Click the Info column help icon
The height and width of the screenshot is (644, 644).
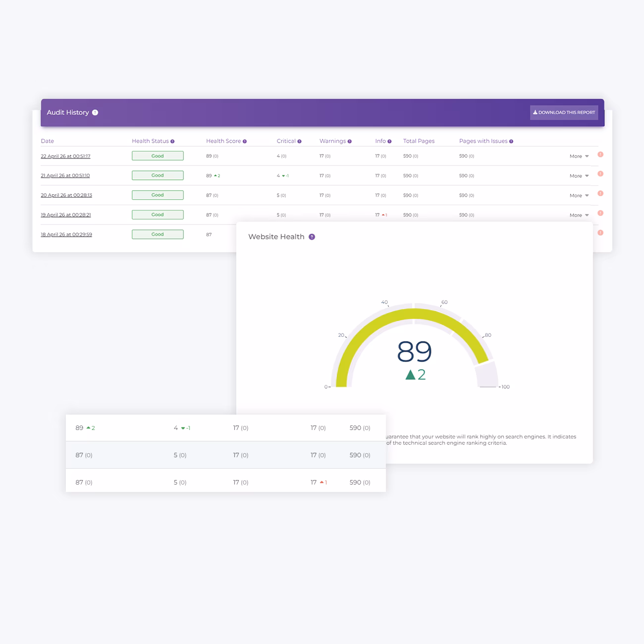pyautogui.click(x=389, y=142)
